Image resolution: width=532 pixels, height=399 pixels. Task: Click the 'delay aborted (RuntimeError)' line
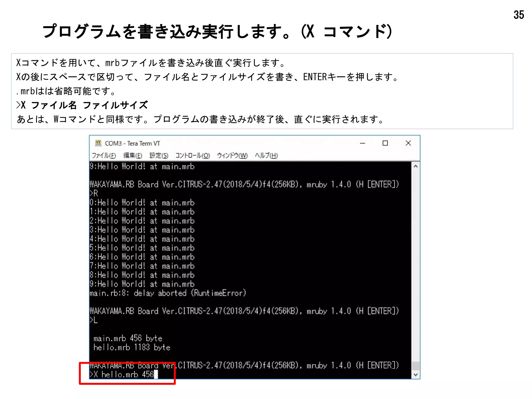pos(168,293)
